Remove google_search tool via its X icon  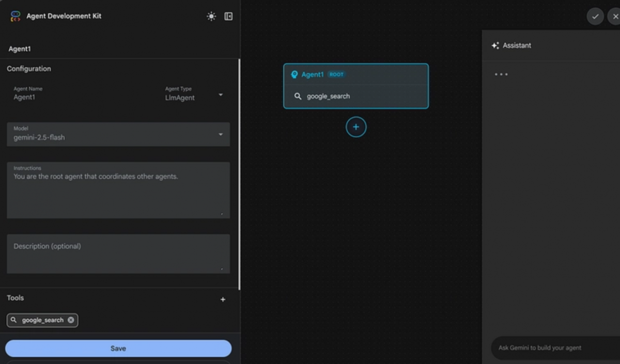pos(71,320)
